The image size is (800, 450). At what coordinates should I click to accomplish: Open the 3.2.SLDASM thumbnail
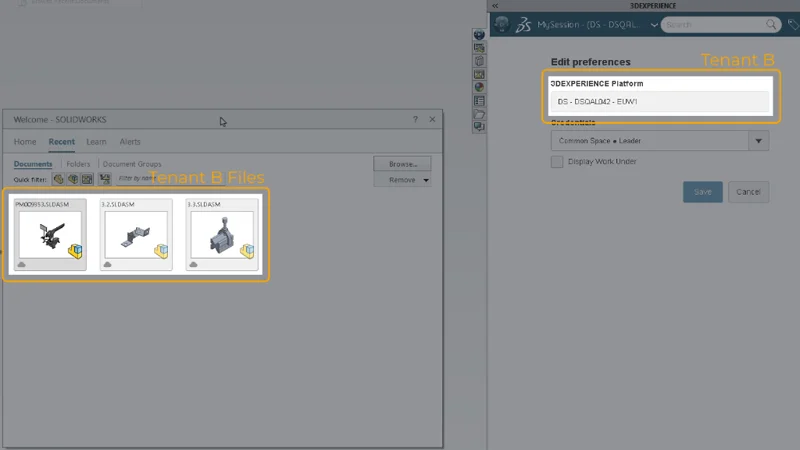click(135, 234)
